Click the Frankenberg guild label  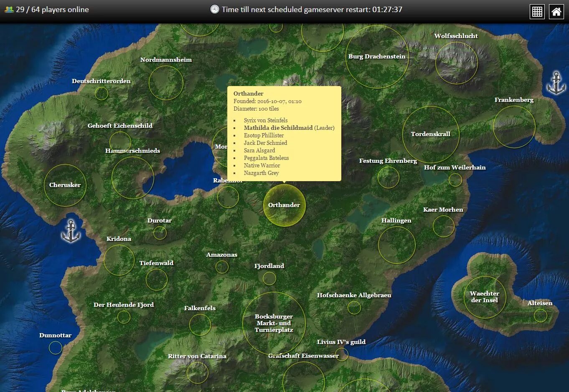514,100
